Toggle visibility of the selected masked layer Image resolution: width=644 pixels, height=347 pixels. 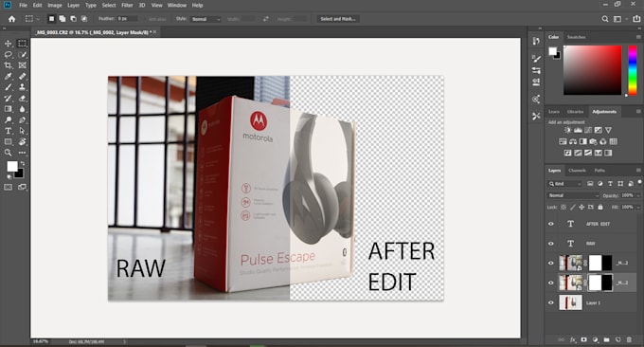pos(551,283)
